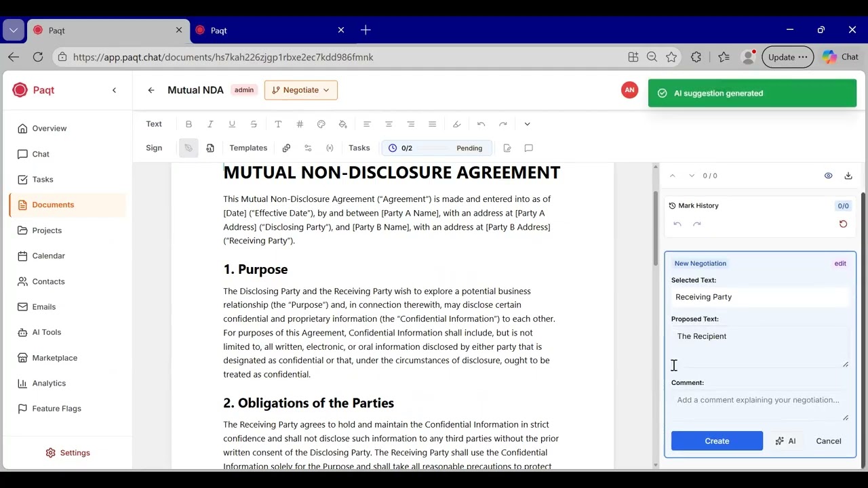868x488 pixels.
Task: Open the heading number (#) tool
Action: point(300,124)
